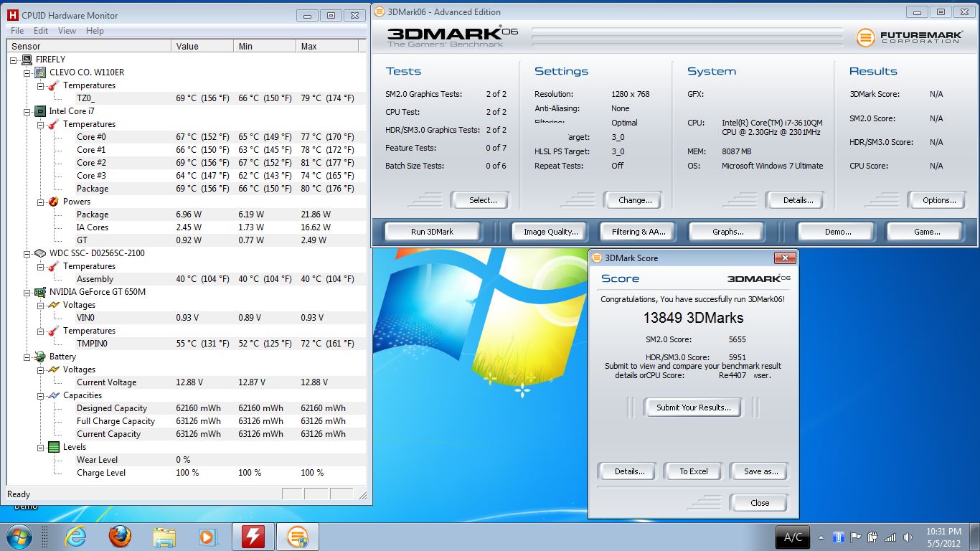The image size is (980, 551).
Task: Launch Internet Explorer from the taskbar
Action: click(75, 537)
